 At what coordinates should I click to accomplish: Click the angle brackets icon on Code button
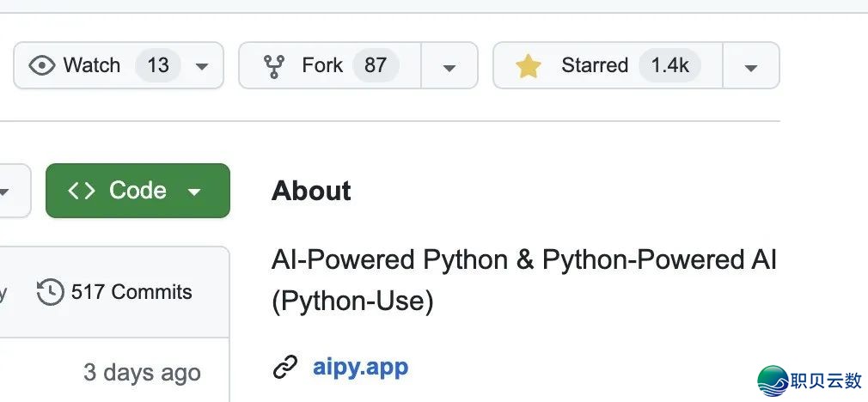82,191
